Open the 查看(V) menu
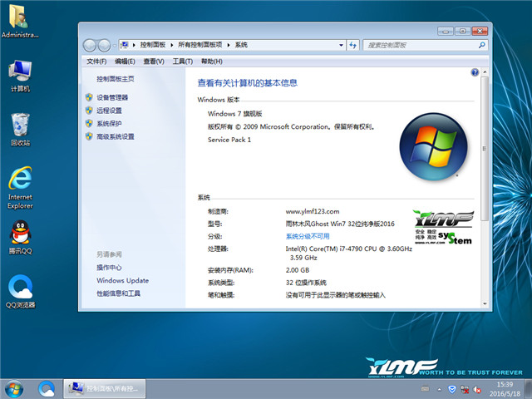 (154, 62)
